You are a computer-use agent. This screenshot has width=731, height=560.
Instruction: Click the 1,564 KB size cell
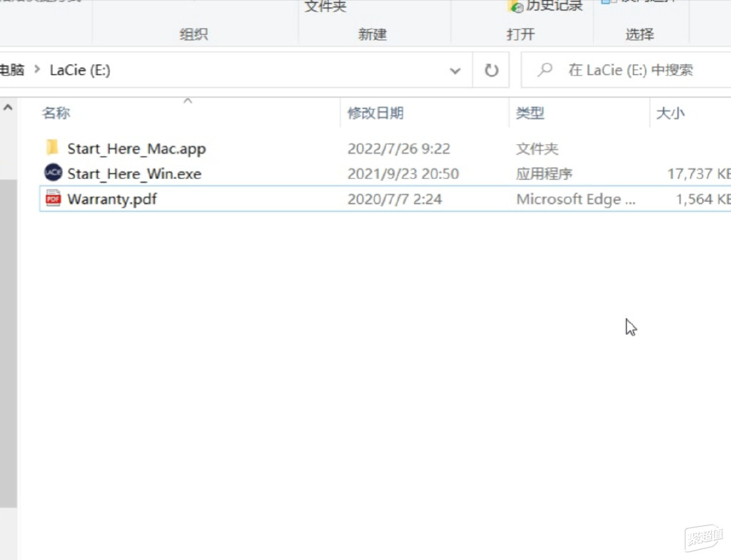tap(703, 199)
